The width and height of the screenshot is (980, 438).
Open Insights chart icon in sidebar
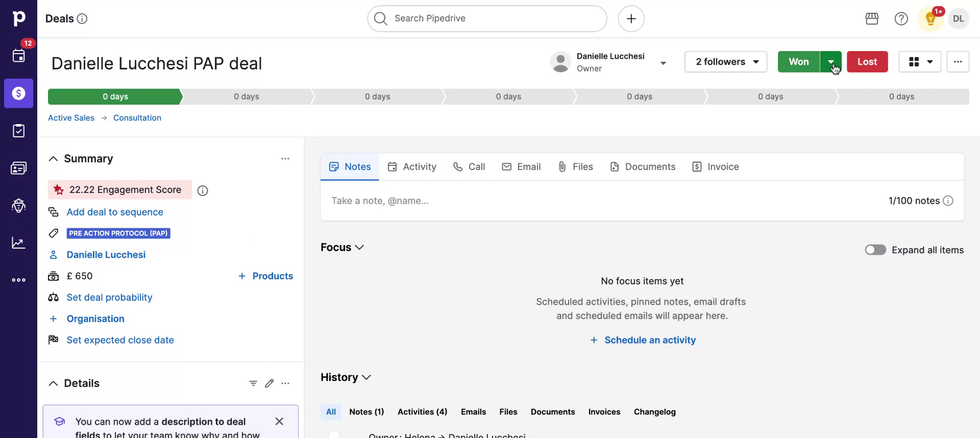click(18, 242)
